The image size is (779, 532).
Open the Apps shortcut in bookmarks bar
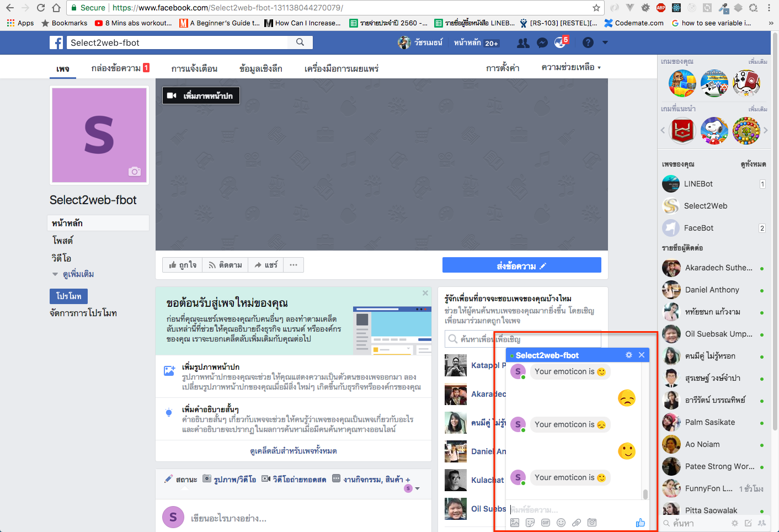pos(20,23)
